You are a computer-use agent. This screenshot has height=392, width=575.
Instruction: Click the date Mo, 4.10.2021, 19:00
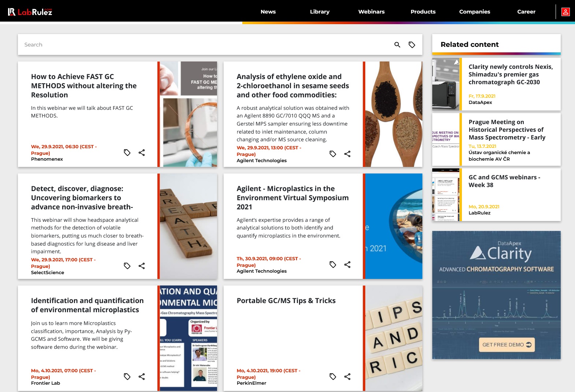point(268,374)
